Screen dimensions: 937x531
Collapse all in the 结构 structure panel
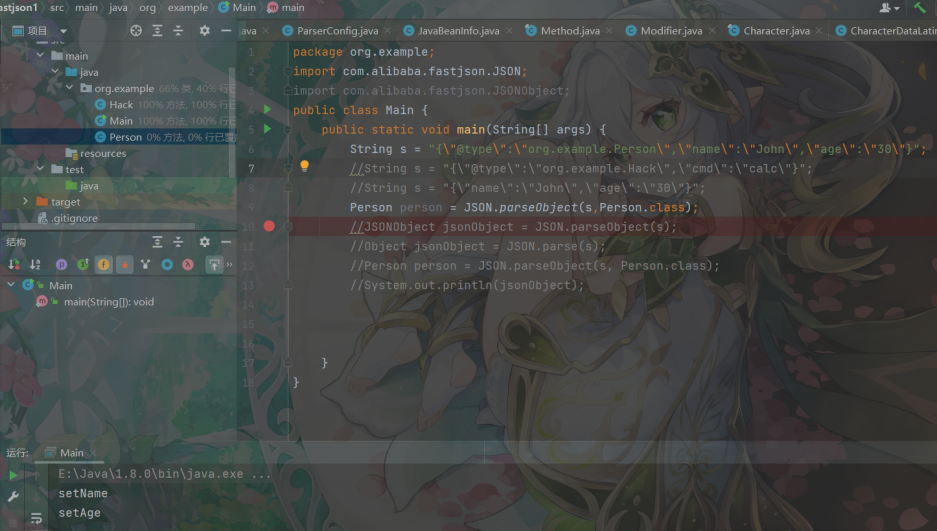pyautogui.click(x=178, y=242)
